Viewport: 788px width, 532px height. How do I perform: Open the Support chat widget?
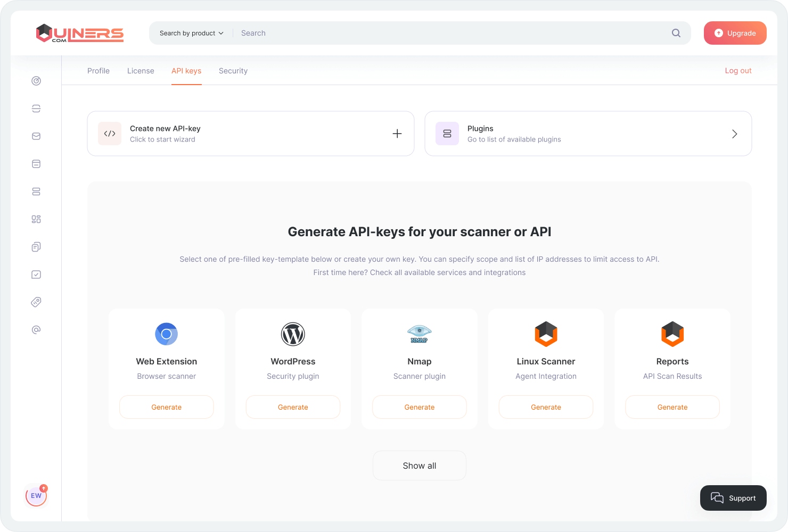pyautogui.click(x=733, y=498)
